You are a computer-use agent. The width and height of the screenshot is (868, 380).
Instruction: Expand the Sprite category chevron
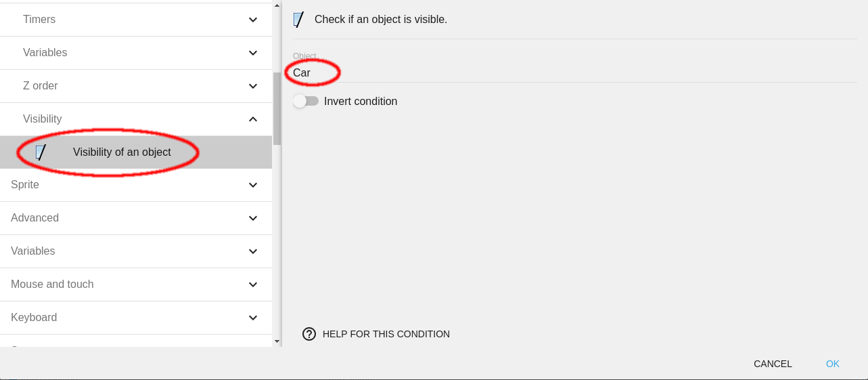click(x=253, y=185)
